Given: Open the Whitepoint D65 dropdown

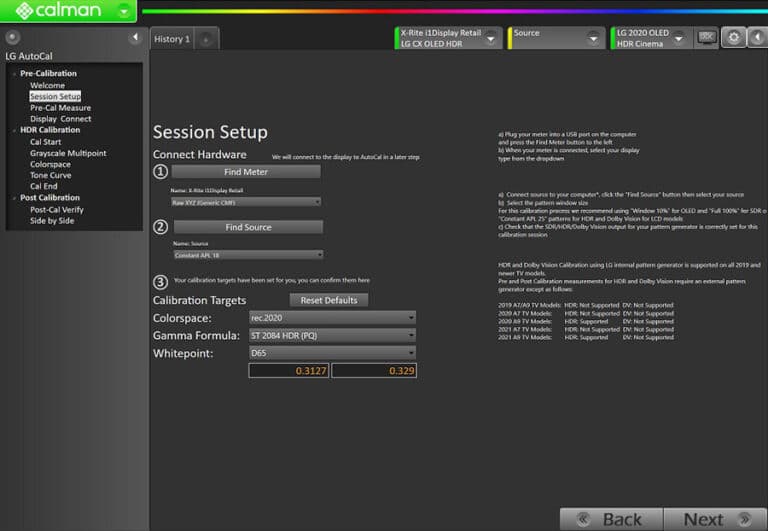Looking at the screenshot, I should coord(410,352).
